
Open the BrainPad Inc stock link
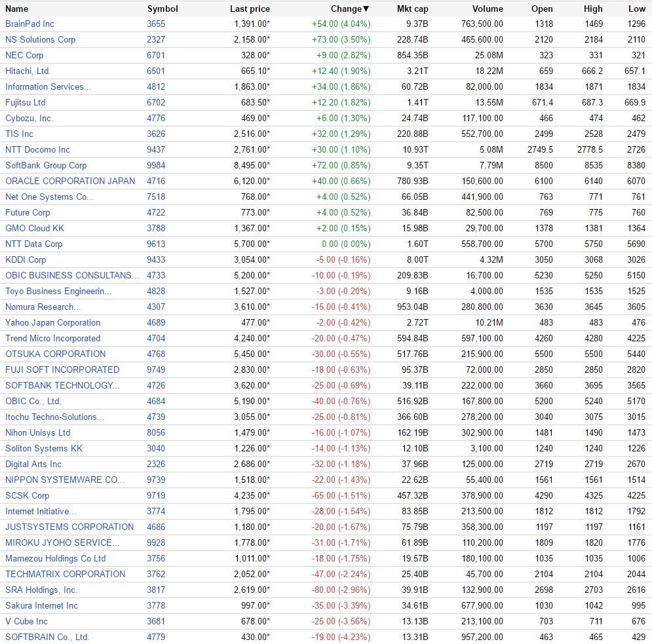point(29,24)
